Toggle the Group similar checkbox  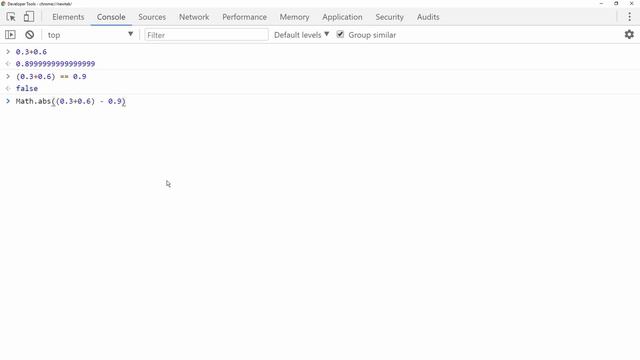click(x=340, y=34)
